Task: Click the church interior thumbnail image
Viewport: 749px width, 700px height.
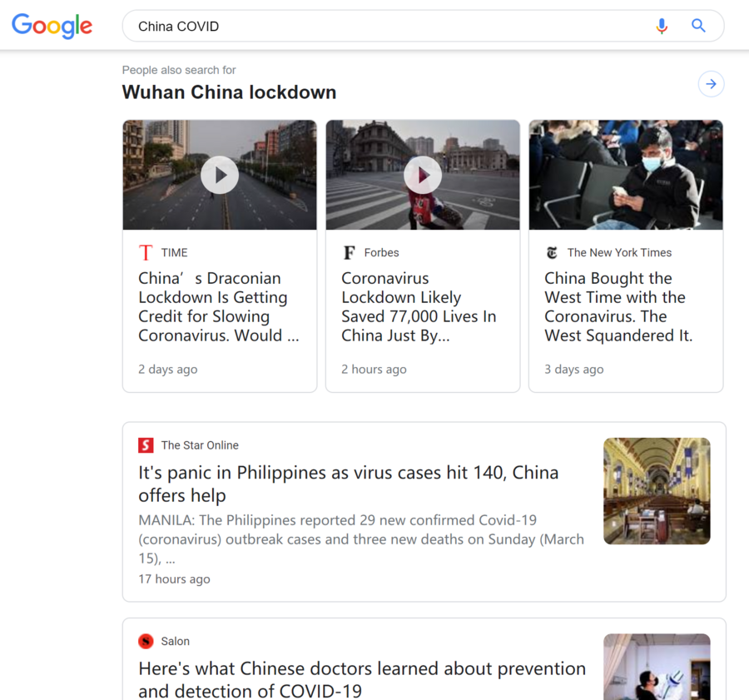Action: click(x=657, y=491)
